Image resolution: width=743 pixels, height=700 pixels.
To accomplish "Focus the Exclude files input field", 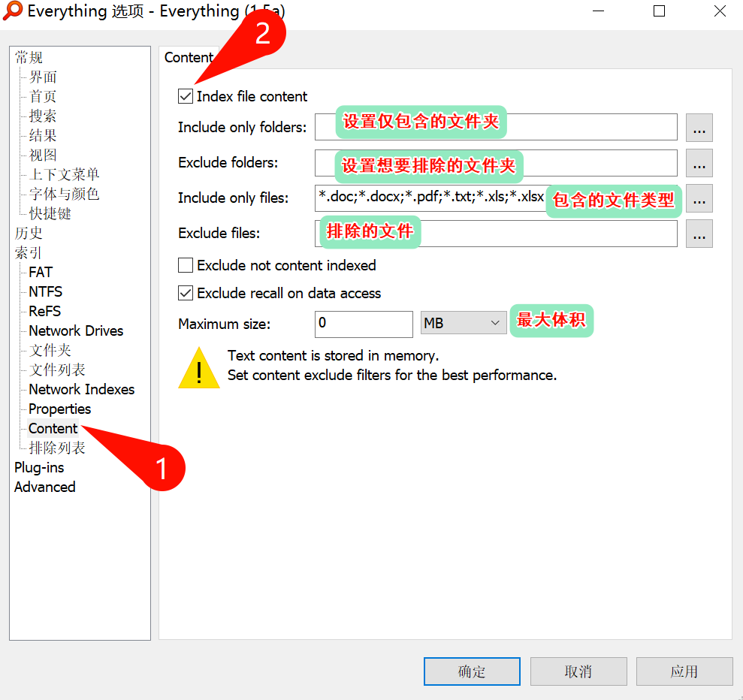I will point(496,234).
